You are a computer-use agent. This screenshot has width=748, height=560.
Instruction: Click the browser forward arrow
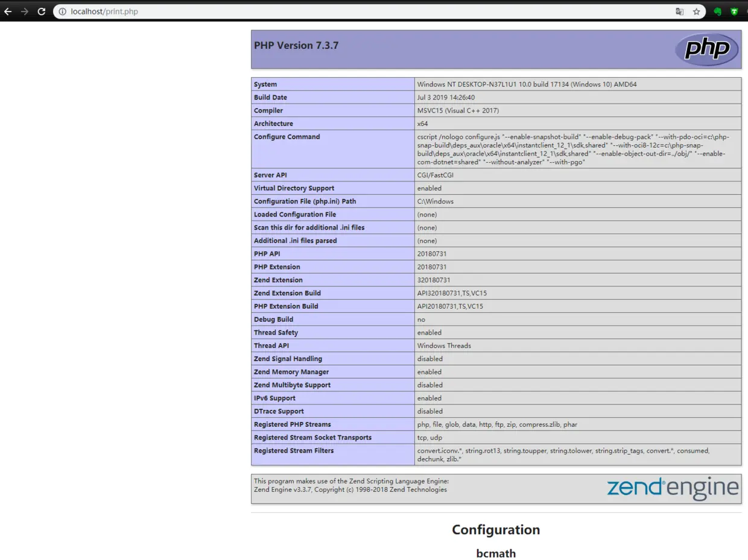pyautogui.click(x=25, y=11)
